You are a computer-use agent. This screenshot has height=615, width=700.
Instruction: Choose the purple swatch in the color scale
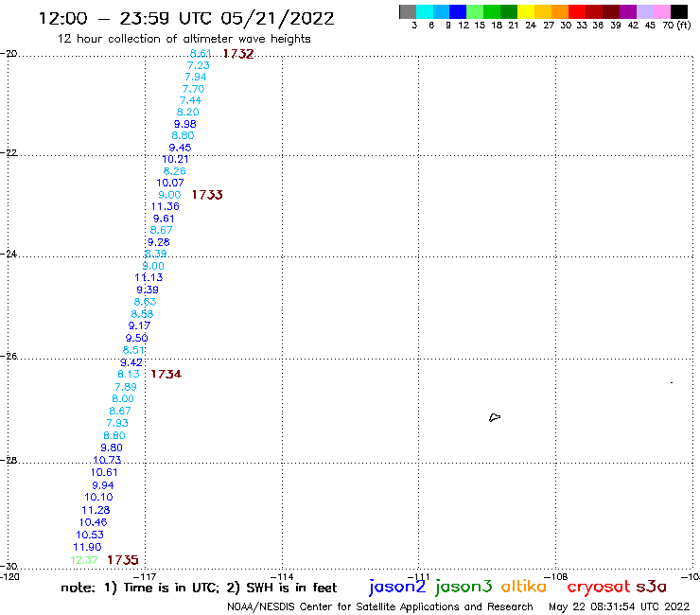(x=627, y=11)
